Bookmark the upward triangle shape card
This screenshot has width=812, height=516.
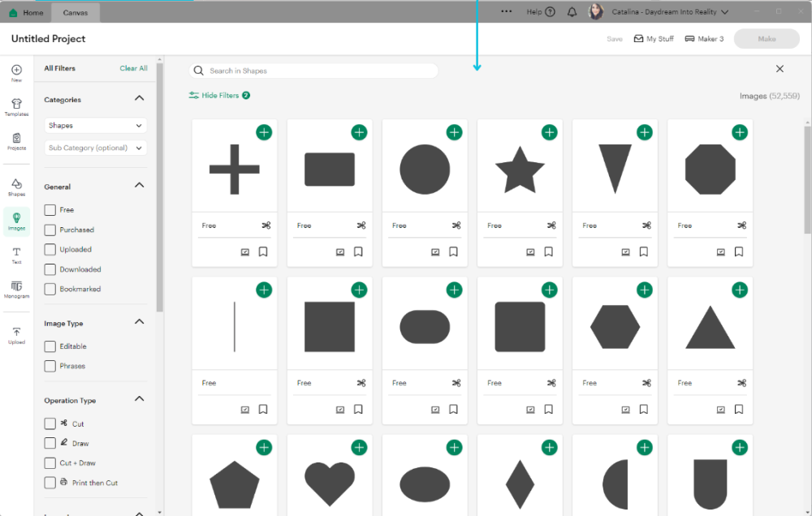739,409
